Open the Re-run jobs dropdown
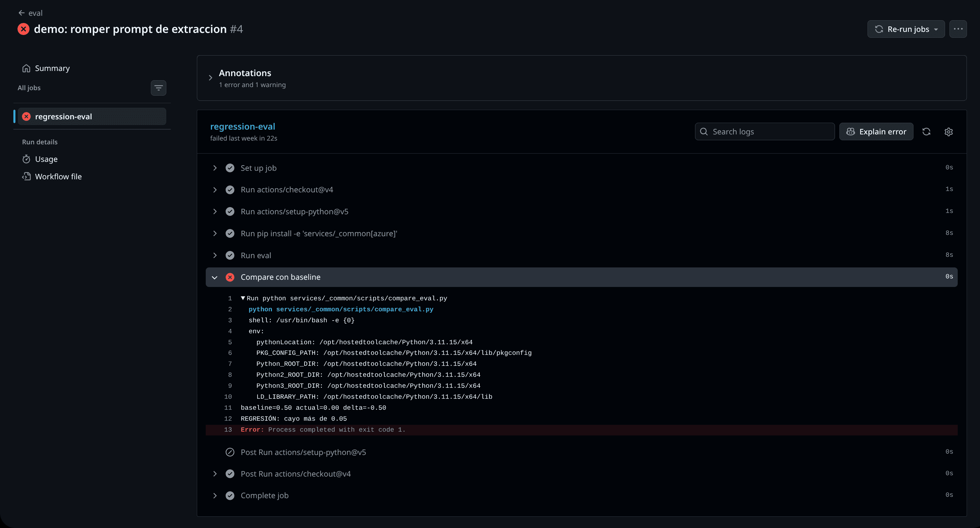Image resolution: width=980 pixels, height=528 pixels. point(906,29)
